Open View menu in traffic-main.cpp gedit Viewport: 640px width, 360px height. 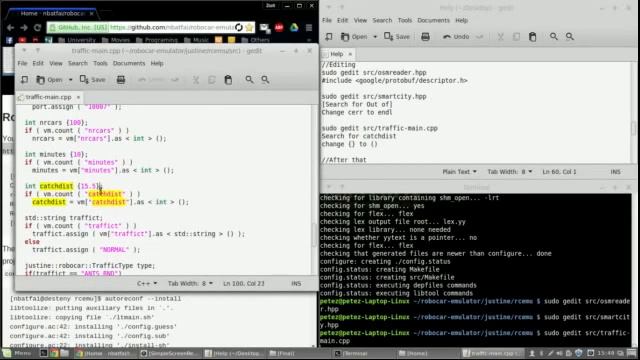tap(56, 63)
